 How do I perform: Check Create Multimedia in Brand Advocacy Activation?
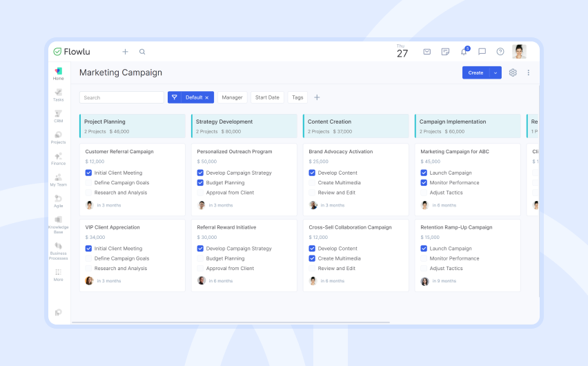point(312,182)
